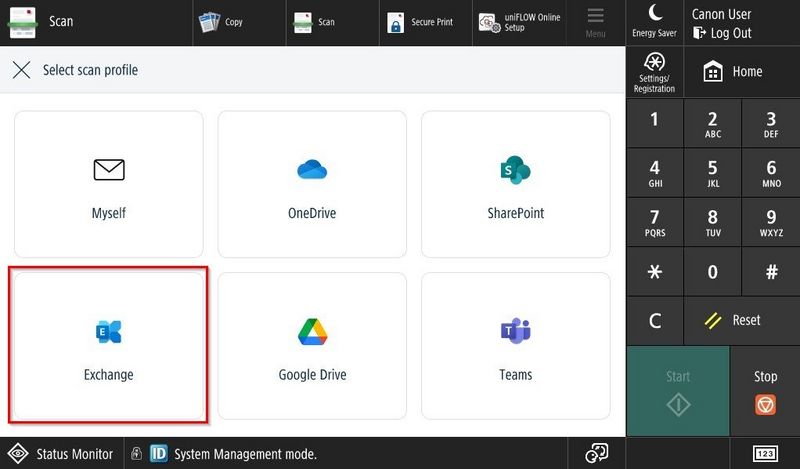The width and height of the screenshot is (800, 469).
Task: Open the Status Monitor
Action: pyautogui.click(x=62, y=454)
